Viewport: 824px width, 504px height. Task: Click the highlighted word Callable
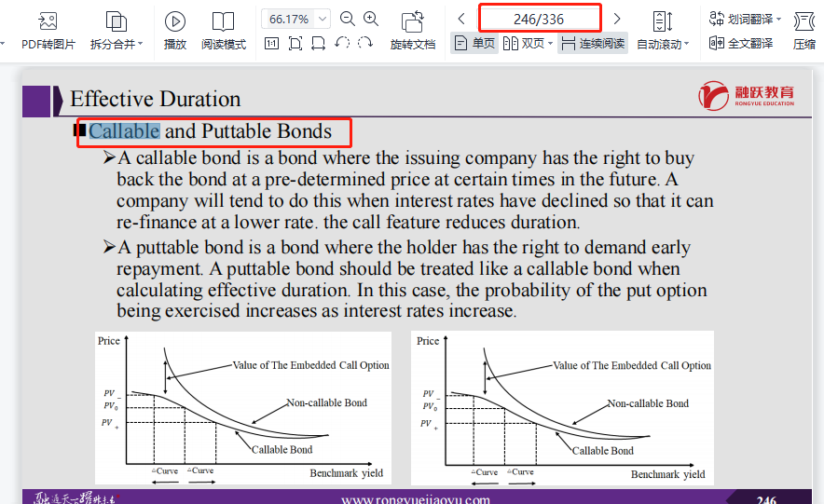click(x=125, y=131)
